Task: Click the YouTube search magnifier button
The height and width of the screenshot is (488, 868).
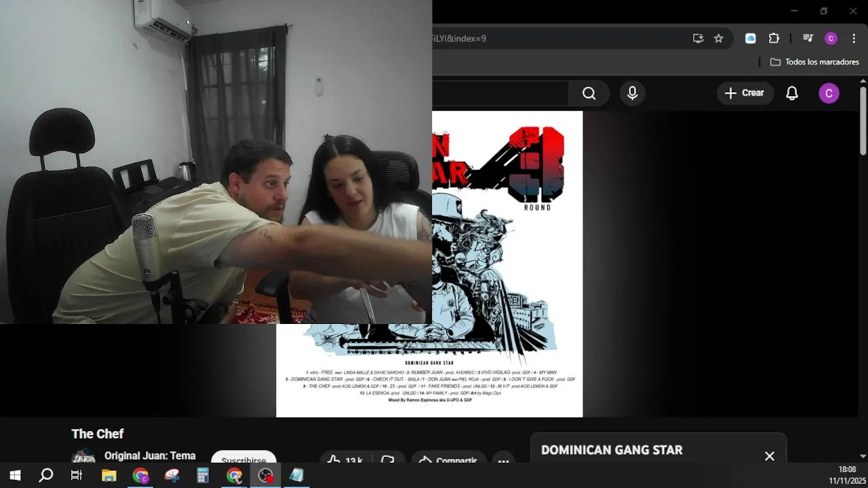Action: click(589, 94)
